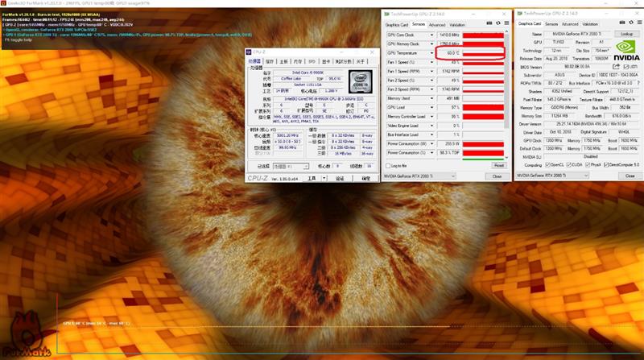644x360 pixels.
Task: Toggle Log to file checkbox
Action: [x=388, y=166]
